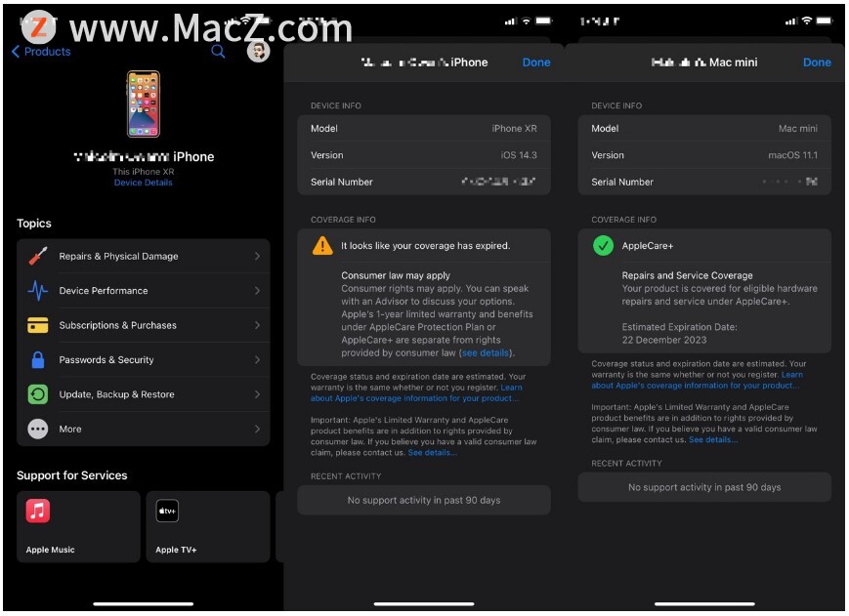Viewport: 849px width, 616px height.
Task: Tap the Mac mini Serial Number row
Action: coord(704,182)
